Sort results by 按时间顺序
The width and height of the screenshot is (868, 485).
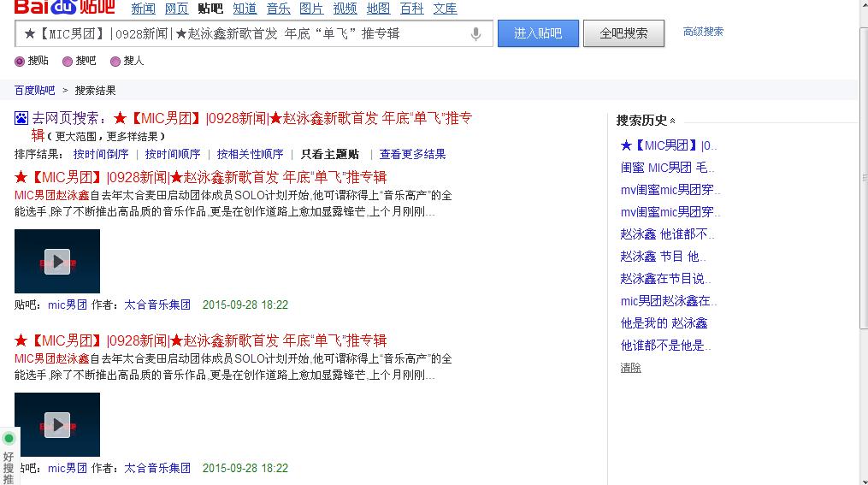173,155
